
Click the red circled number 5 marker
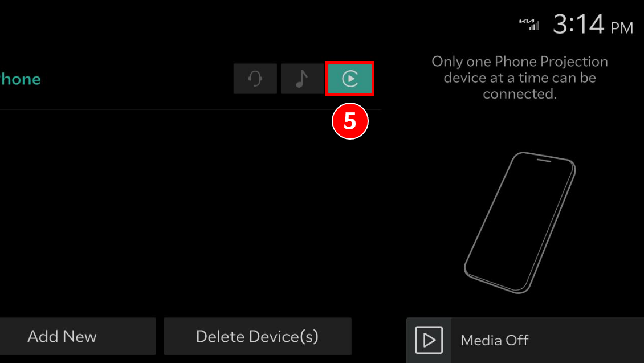tap(350, 121)
